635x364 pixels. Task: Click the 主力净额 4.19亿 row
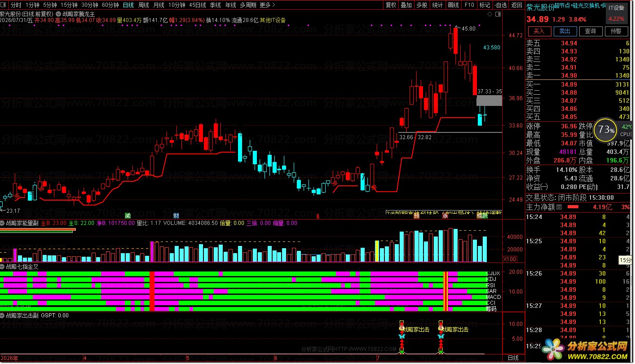[578, 207]
